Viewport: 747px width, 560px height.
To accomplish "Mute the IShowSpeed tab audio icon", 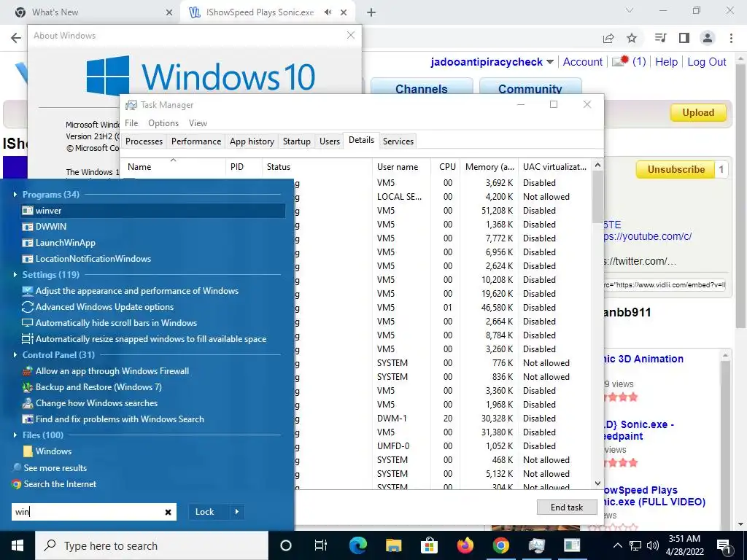I will (x=328, y=12).
